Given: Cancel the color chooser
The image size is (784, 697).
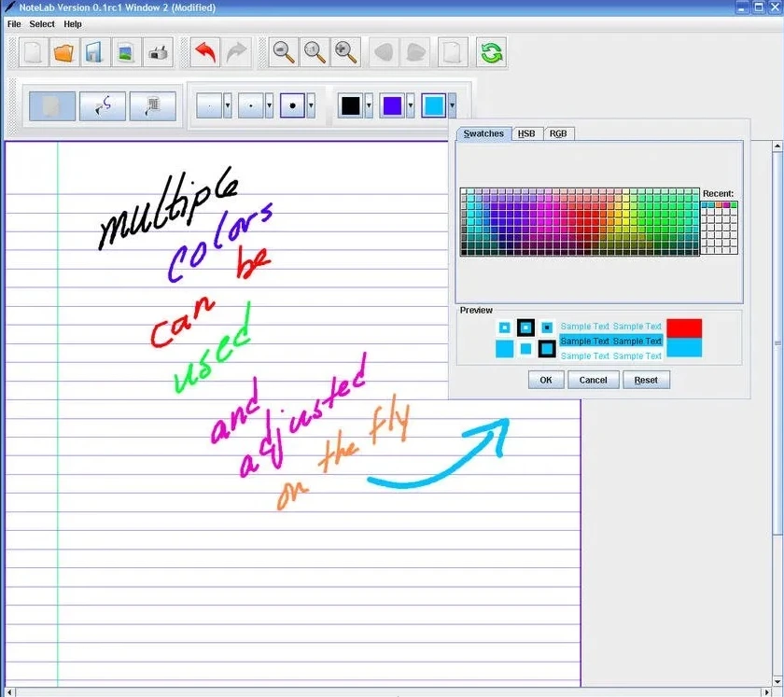Looking at the screenshot, I should (593, 380).
